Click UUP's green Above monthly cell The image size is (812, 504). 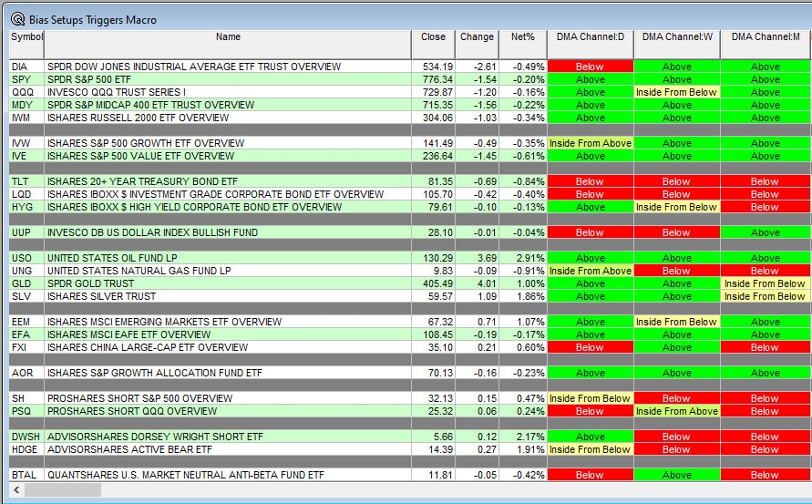766,232
